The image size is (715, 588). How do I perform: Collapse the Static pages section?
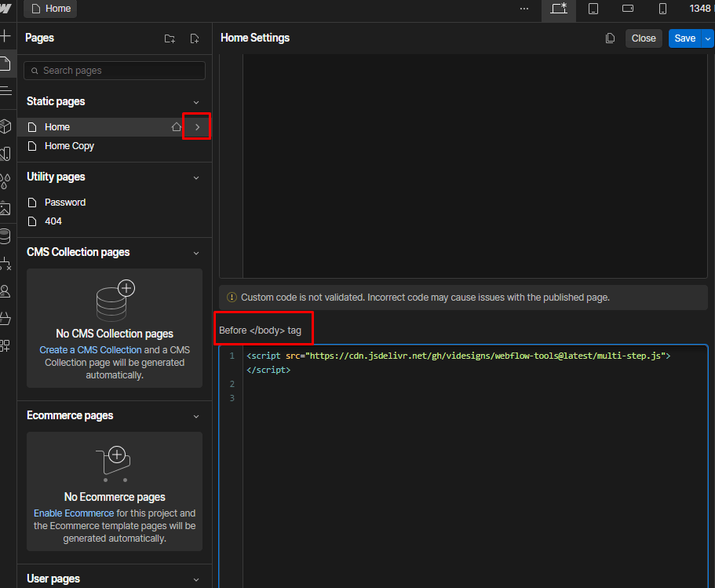[x=196, y=102]
